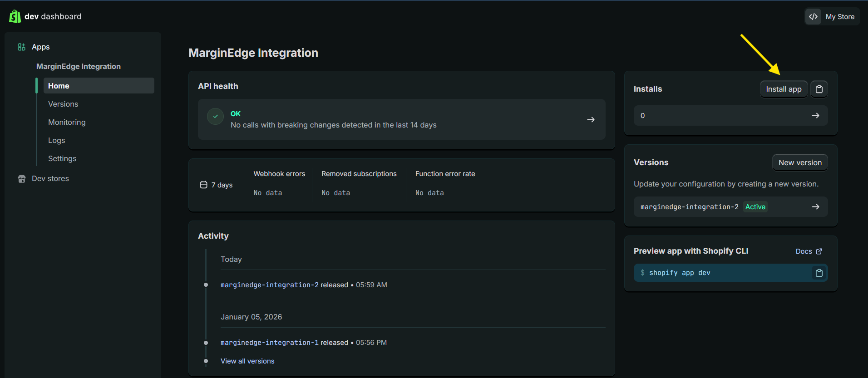Open the Versions sidebar menu item
Screen dimensions: 868x378
tap(63, 104)
